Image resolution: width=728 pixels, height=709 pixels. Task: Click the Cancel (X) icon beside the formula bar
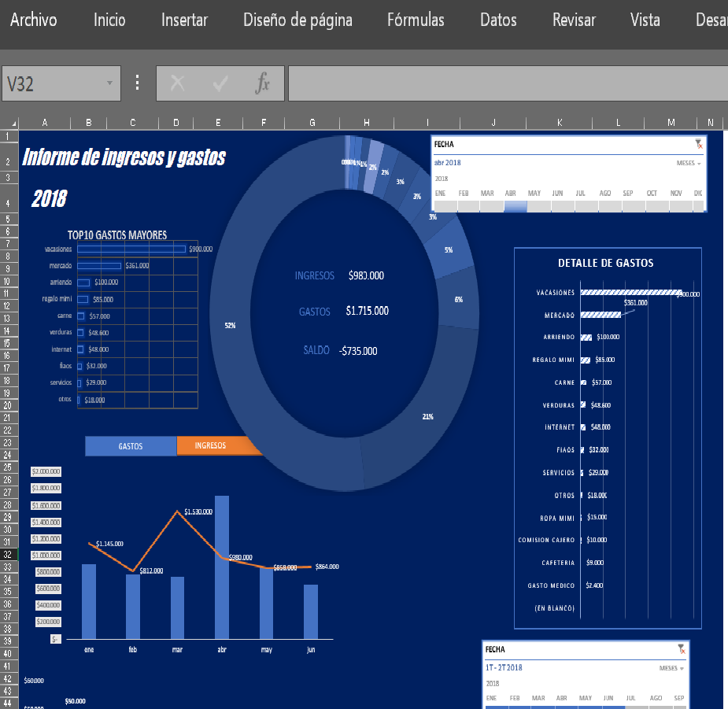coord(179,83)
